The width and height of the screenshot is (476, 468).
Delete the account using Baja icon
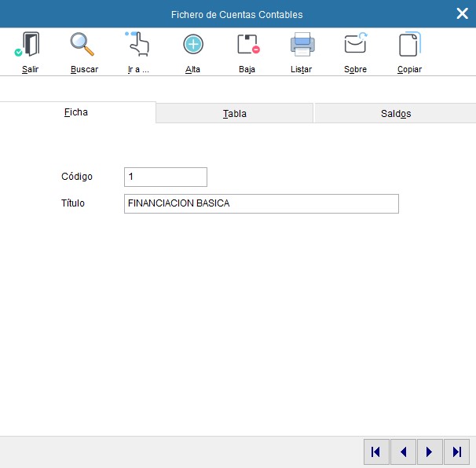click(247, 46)
